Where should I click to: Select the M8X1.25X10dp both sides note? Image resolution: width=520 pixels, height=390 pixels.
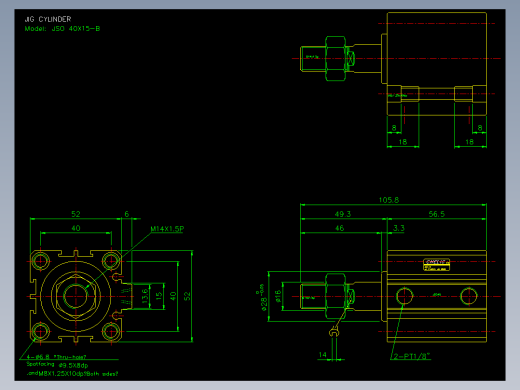(x=72, y=374)
